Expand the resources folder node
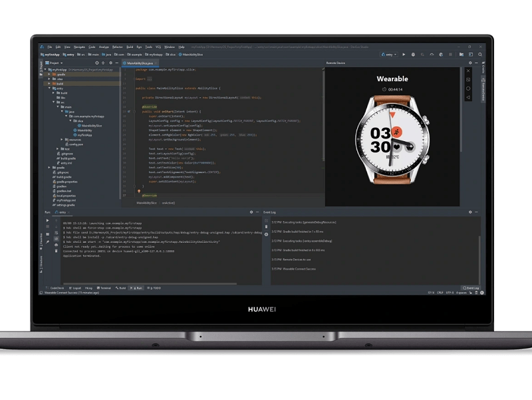The image size is (532, 400). point(62,139)
